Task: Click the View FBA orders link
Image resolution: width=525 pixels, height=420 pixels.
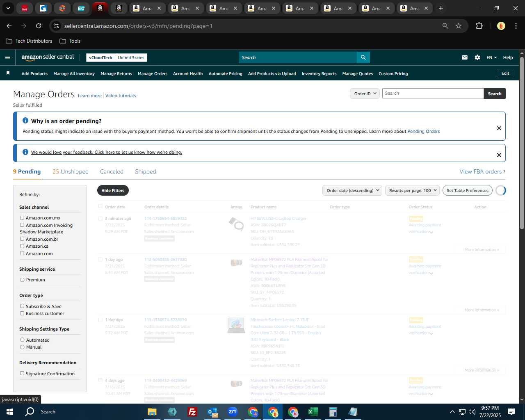Action: click(x=482, y=171)
